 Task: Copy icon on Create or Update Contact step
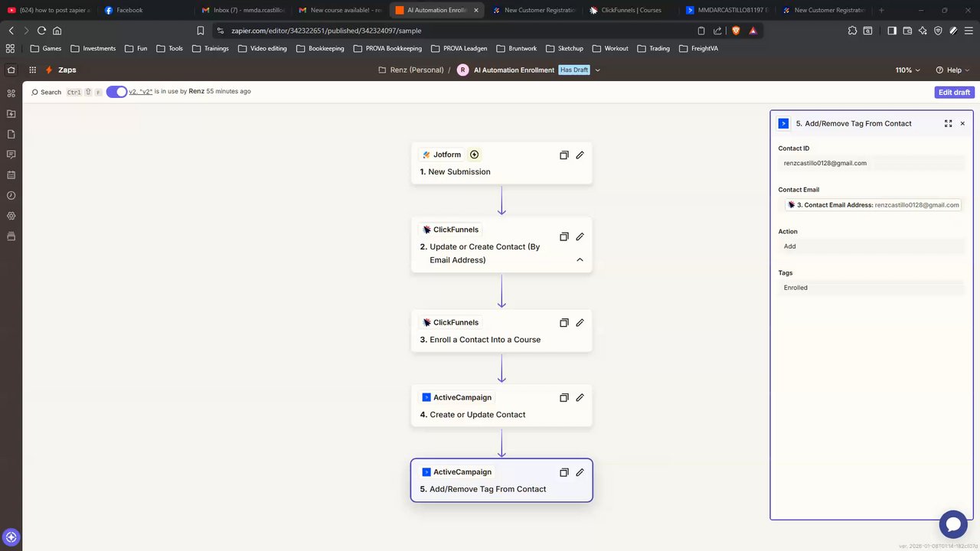click(563, 397)
